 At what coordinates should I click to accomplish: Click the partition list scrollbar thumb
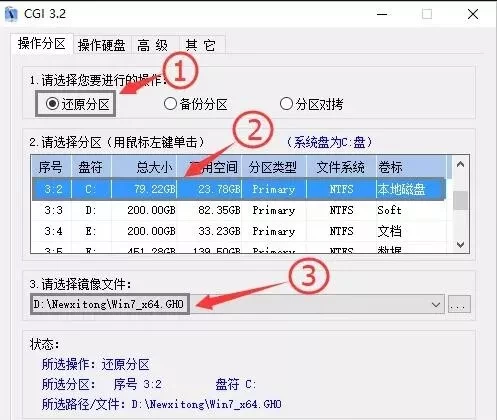(x=460, y=200)
